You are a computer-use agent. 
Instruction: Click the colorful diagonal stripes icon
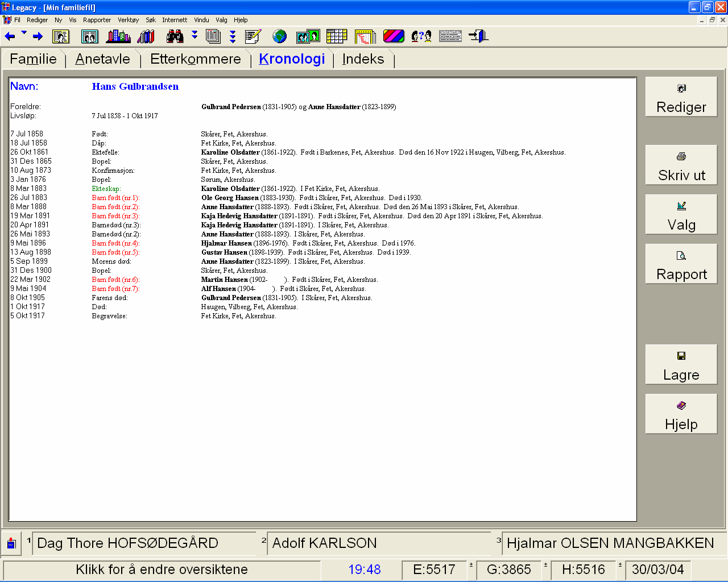[x=394, y=37]
